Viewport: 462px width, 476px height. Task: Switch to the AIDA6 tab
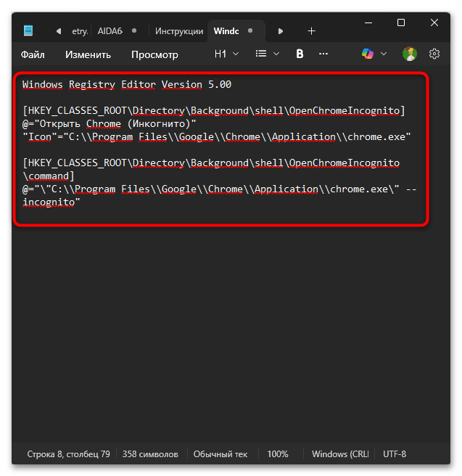110,31
